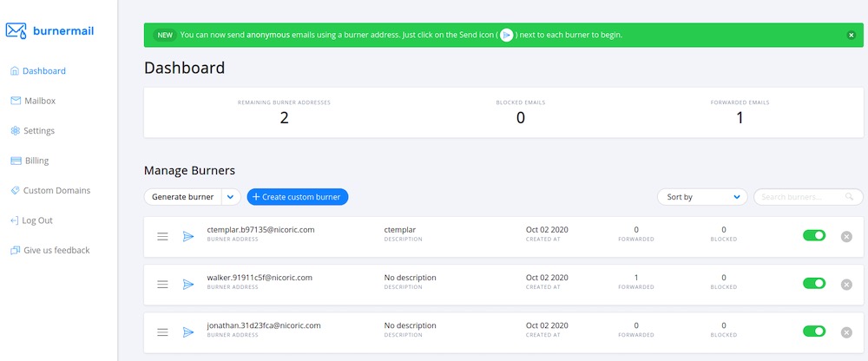Click the Generate burner button
This screenshot has height=361, width=868.
point(182,197)
